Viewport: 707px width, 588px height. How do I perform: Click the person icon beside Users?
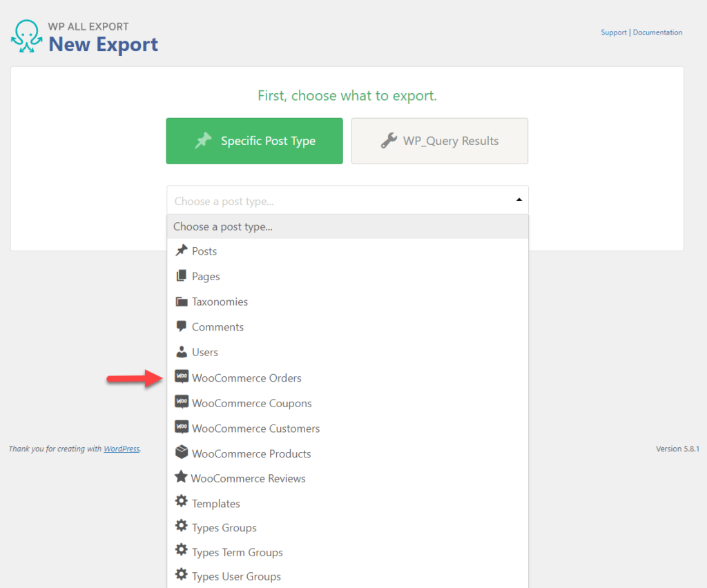[182, 352]
